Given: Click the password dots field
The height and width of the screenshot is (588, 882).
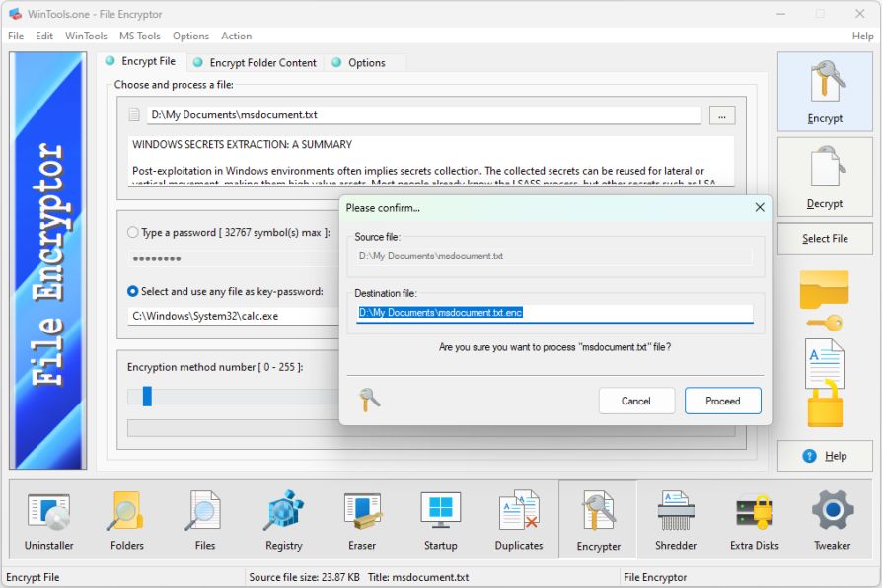Looking at the screenshot, I should 233,258.
